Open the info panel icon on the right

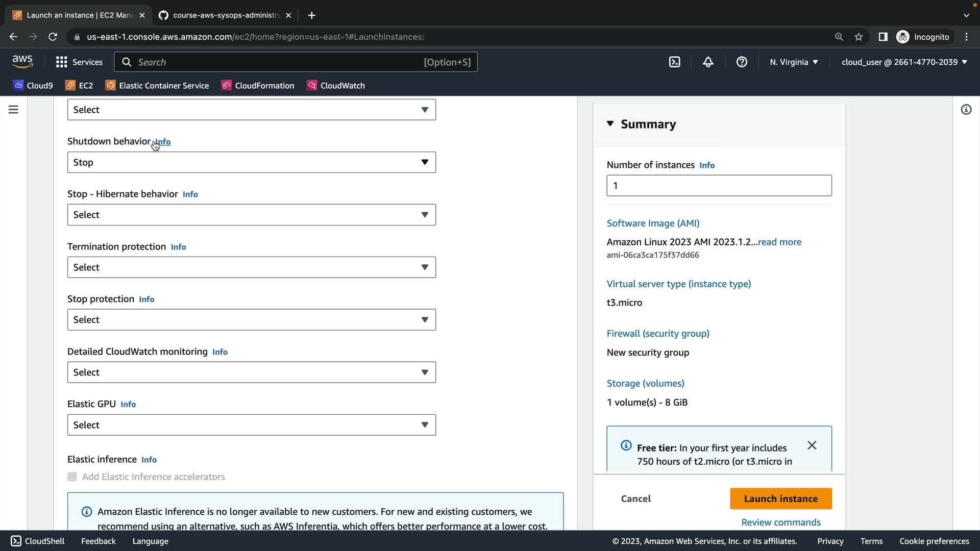point(966,110)
